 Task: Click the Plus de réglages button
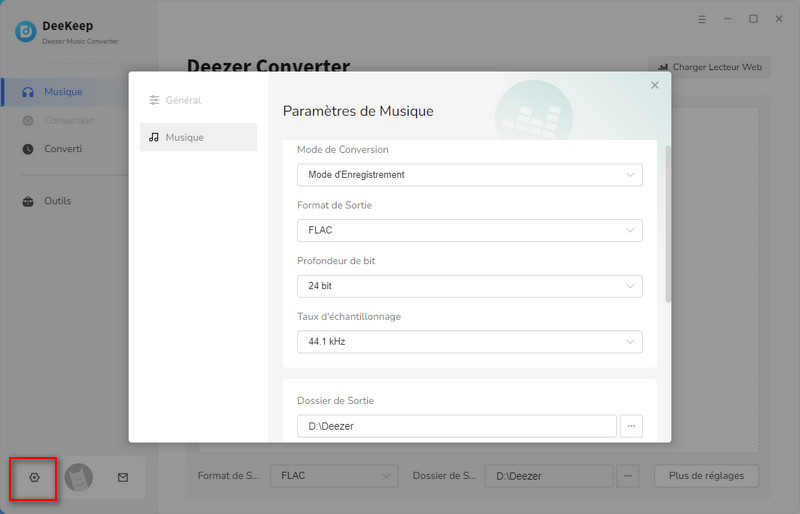coord(706,476)
